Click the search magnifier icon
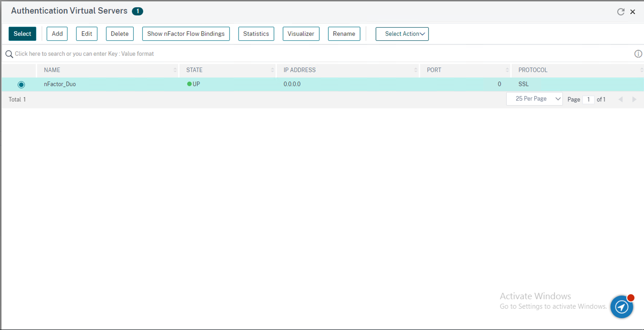 coord(9,54)
